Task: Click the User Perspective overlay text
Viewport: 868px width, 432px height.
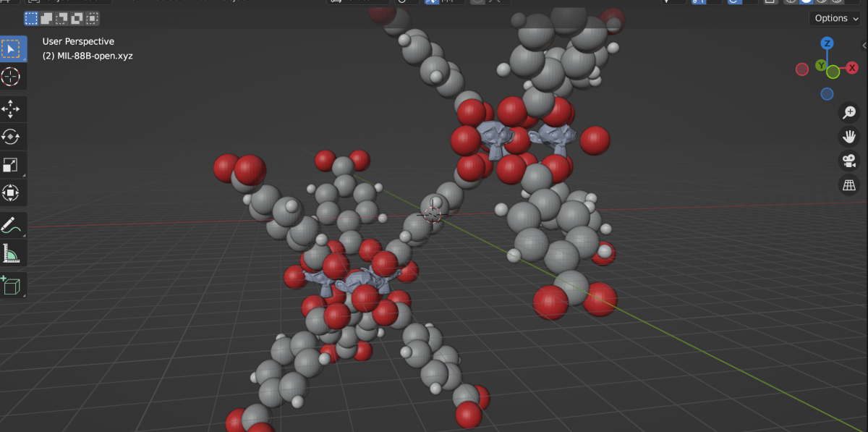Action: (x=78, y=41)
